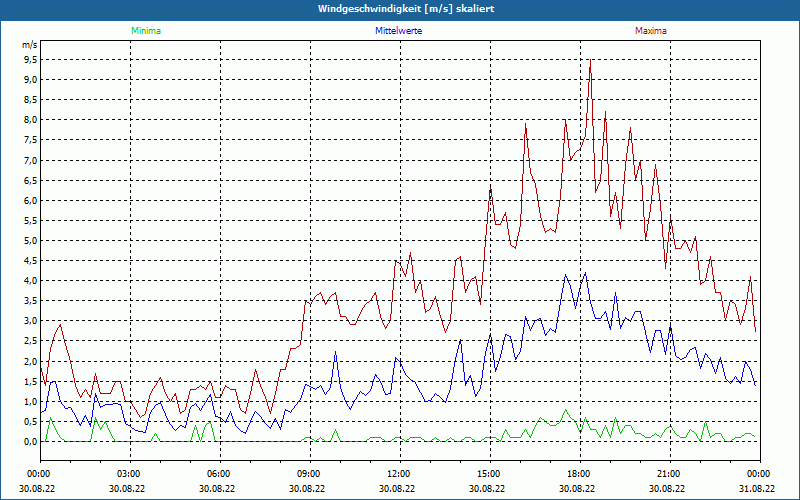Select the red Maxima legend label
This screenshot has height=500, width=800.
coord(651,31)
